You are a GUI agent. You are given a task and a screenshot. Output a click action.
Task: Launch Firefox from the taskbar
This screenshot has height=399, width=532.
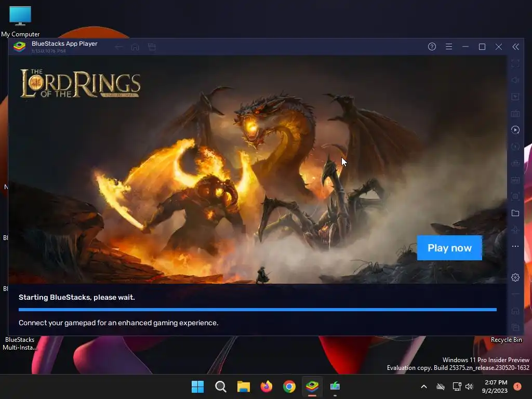(x=267, y=387)
